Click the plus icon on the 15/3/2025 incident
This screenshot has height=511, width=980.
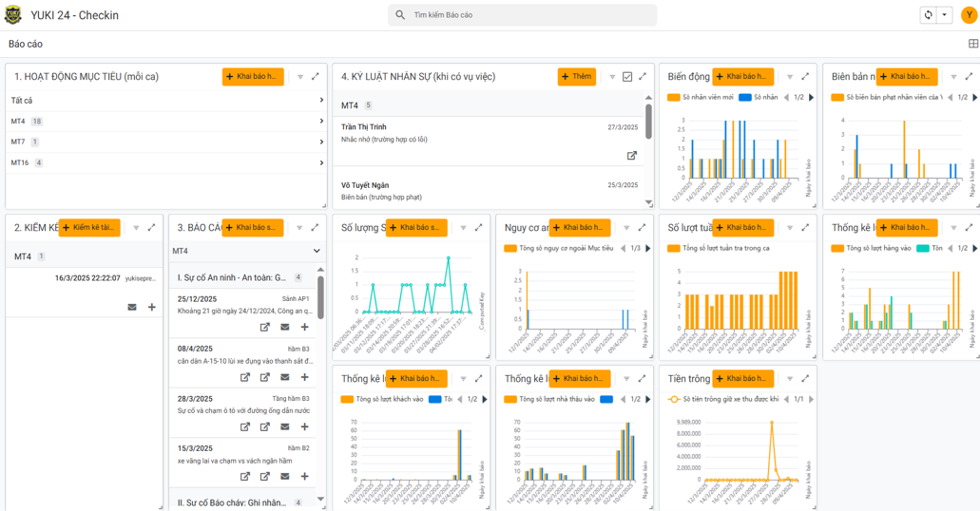304,476
